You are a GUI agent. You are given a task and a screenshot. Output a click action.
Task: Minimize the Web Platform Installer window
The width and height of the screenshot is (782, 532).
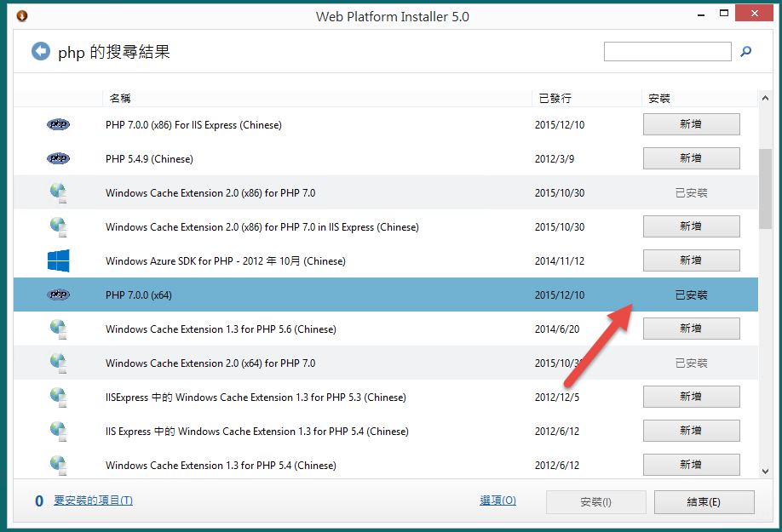(x=701, y=14)
